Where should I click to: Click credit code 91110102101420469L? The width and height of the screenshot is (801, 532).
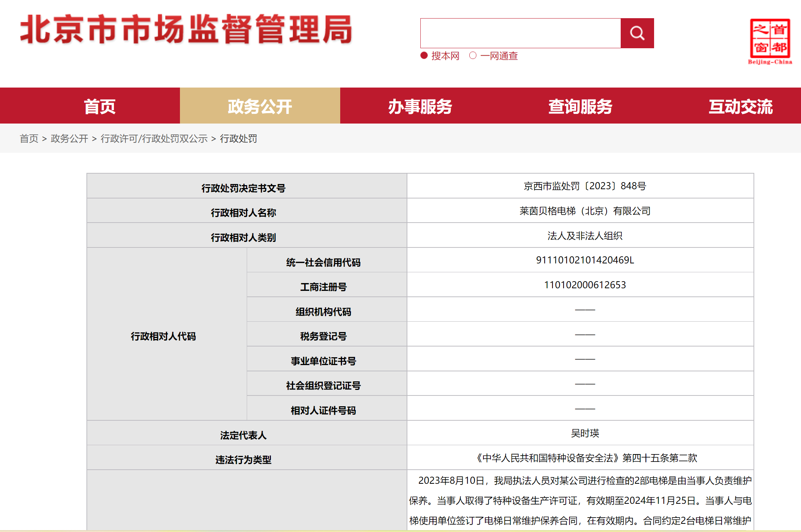(585, 260)
